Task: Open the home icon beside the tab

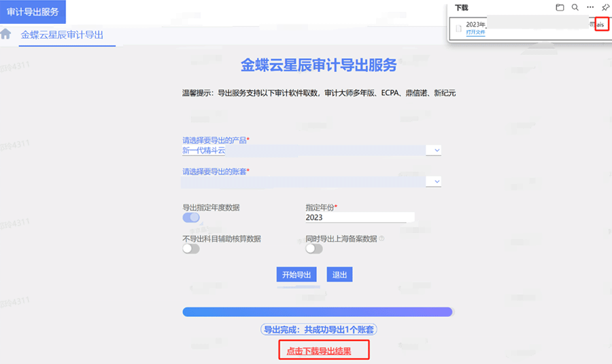Action: 5,34
